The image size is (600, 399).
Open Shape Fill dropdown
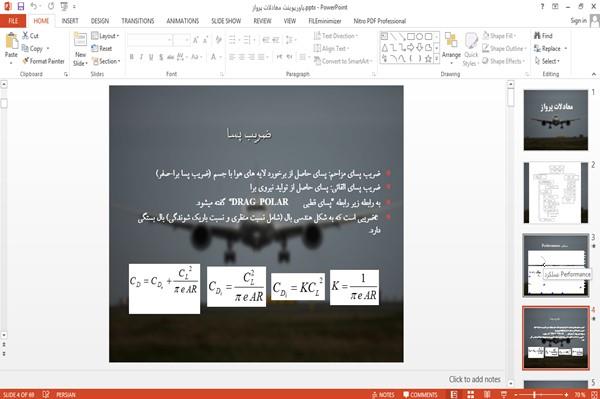coord(499,36)
